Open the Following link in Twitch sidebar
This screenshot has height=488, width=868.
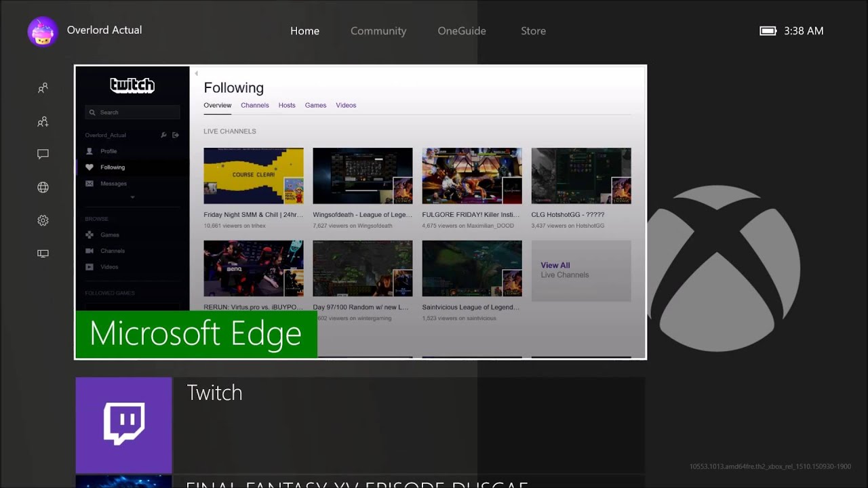click(113, 167)
